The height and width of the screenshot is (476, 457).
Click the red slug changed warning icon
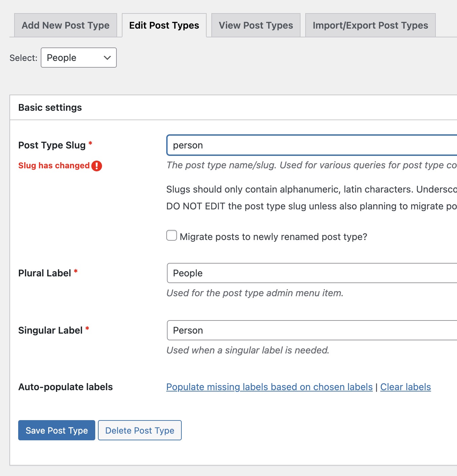point(97,166)
